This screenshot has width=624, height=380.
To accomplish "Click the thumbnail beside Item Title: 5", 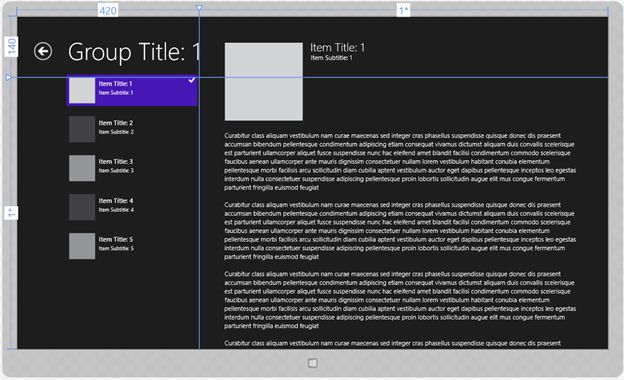I will click(82, 246).
